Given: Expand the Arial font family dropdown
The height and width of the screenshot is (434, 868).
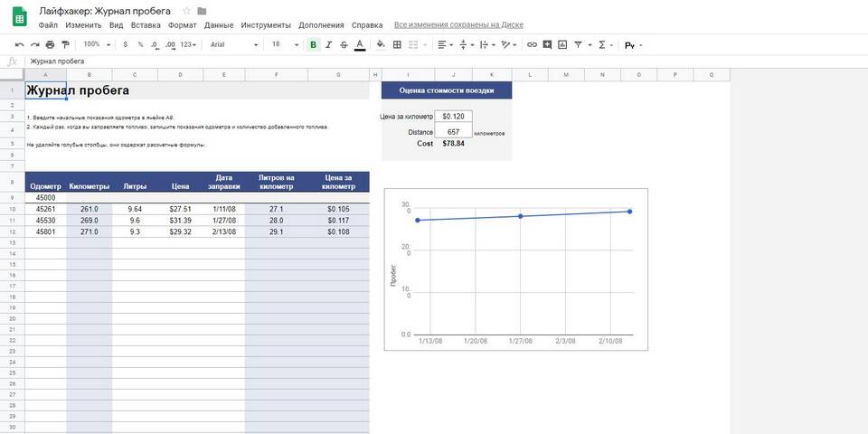Looking at the screenshot, I should [233, 43].
